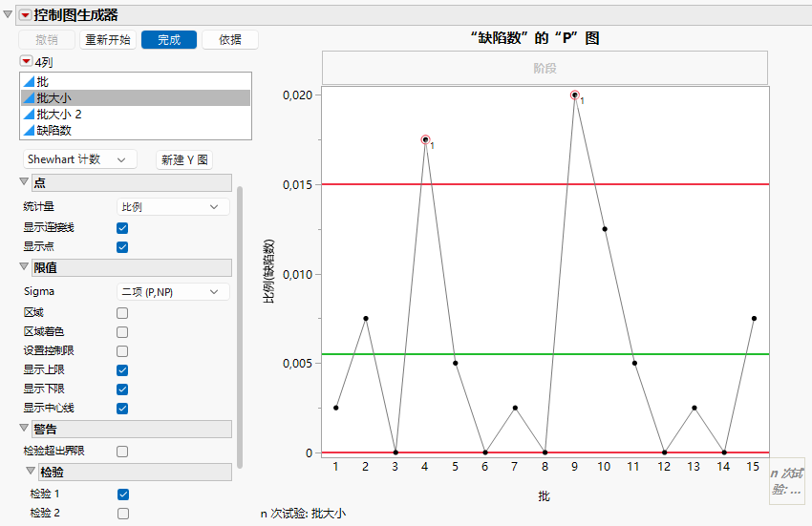Click the 依据 button

[x=230, y=40]
